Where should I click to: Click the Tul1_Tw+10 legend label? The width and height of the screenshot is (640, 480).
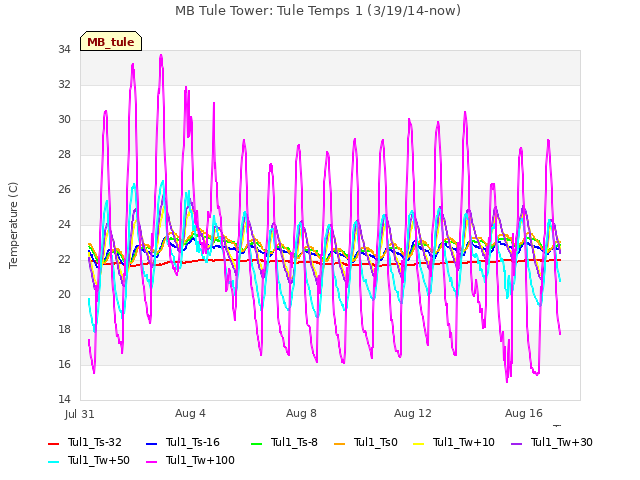464,442
